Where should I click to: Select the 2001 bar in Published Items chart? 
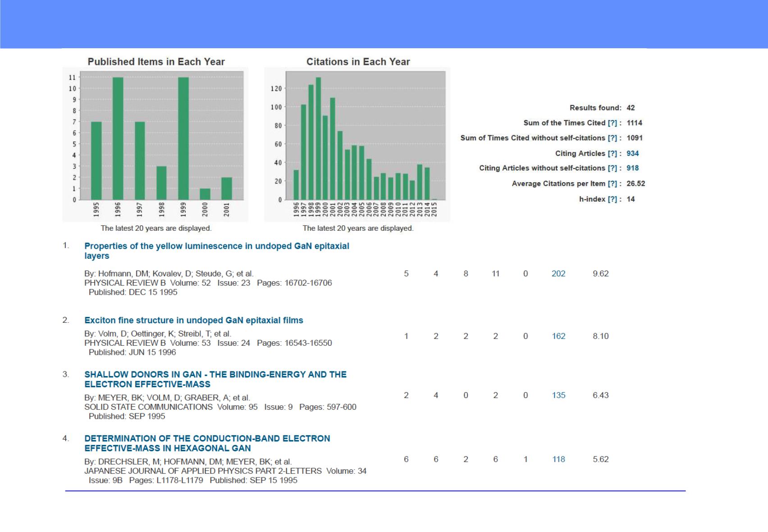(227, 188)
